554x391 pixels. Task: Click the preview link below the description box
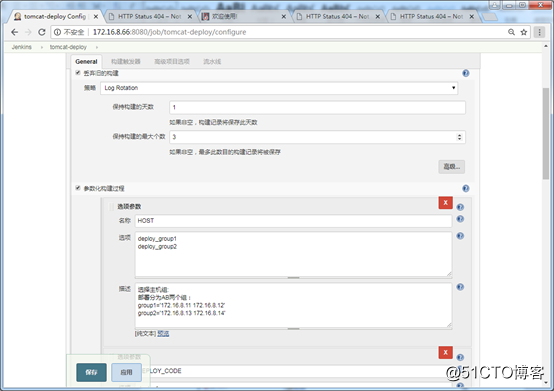click(163, 333)
